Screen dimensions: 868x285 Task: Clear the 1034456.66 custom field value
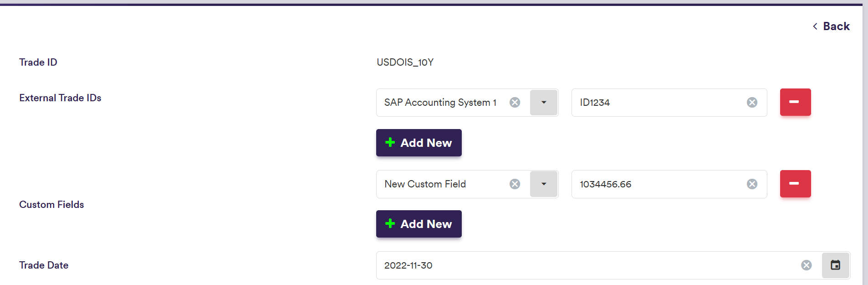(x=752, y=184)
